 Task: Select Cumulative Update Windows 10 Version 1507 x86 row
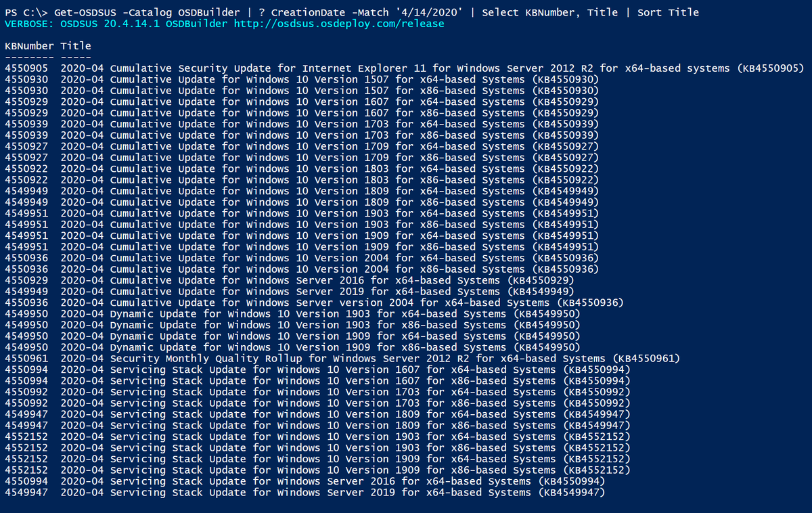point(302,91)
